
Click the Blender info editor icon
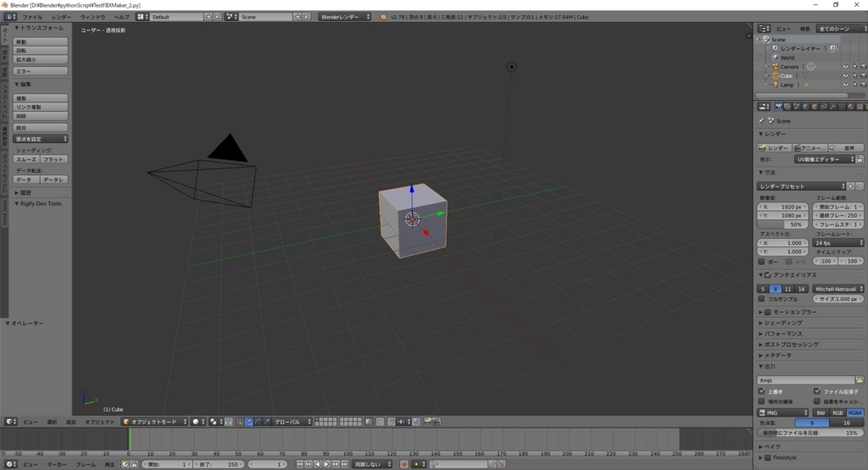[x=10, y=17]
